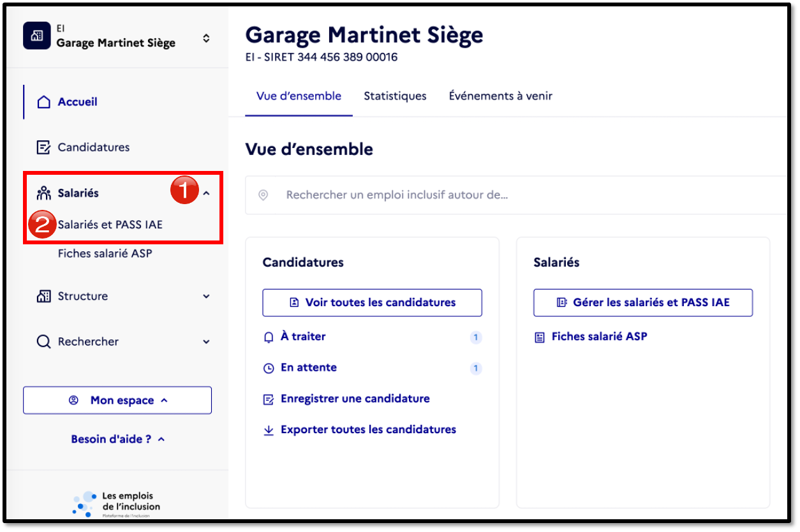Click the Garage Martinet Siège page title
This screenshot has width=800, height=532.
(364, 34)
